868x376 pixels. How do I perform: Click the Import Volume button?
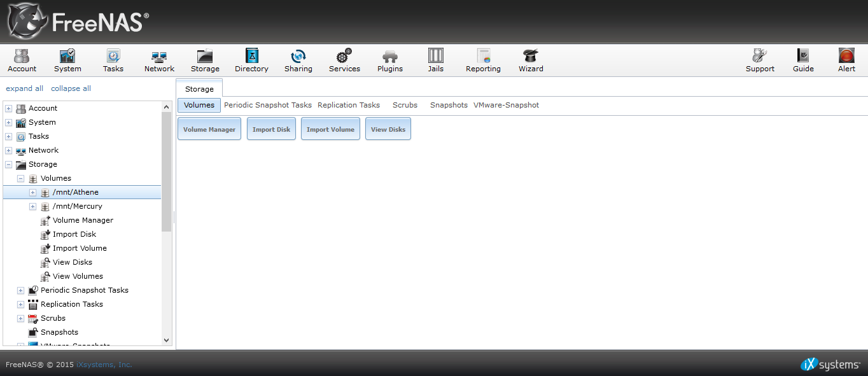[x=330, y=129]
